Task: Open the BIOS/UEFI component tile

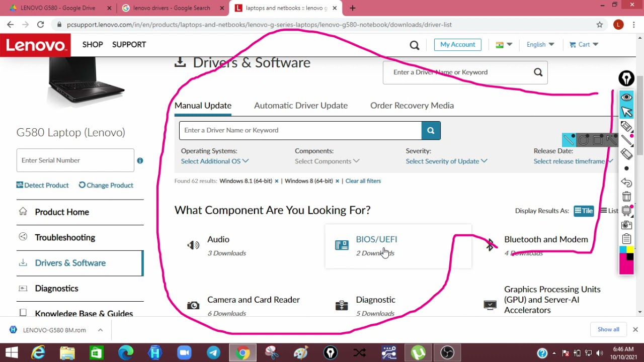Action: [x=398, y=246]
